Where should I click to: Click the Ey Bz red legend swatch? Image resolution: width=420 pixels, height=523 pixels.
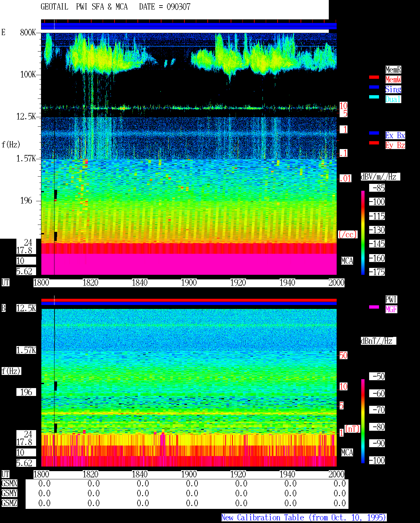pos(374,143)
